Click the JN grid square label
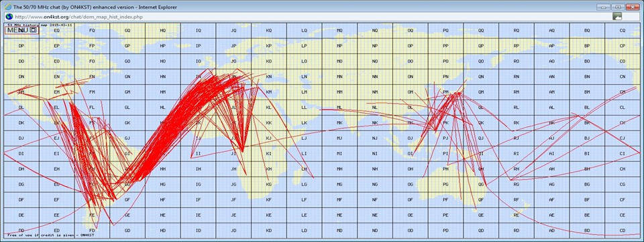The image size is (644, 242). coord(233,77)
